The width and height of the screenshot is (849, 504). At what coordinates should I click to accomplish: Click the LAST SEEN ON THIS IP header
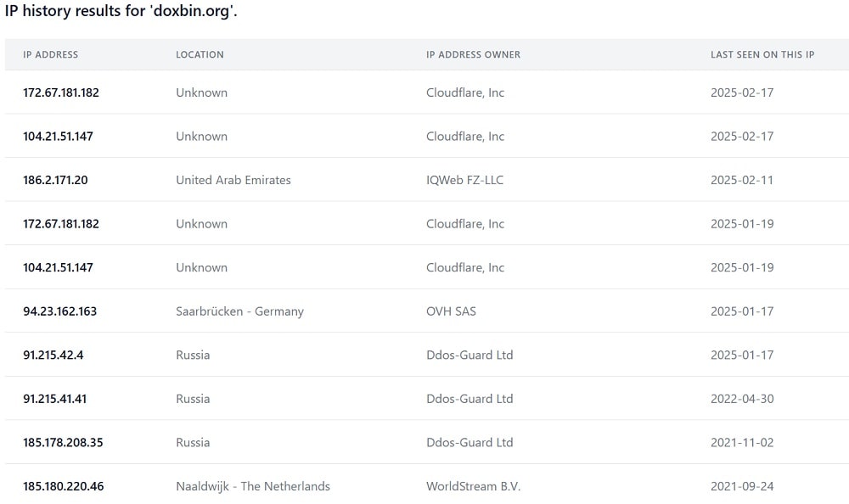(762, 54)
